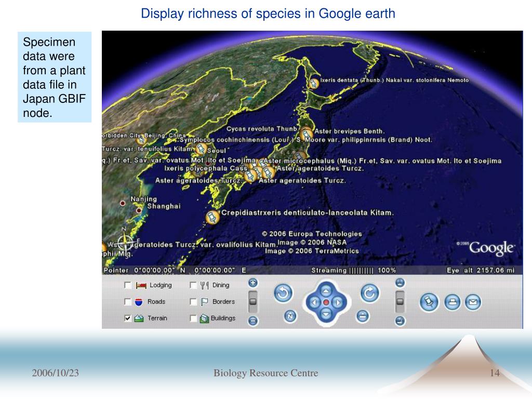Rotate view counterclockwise
This screenshot has width=532, height=399.
tap(283, 293)
